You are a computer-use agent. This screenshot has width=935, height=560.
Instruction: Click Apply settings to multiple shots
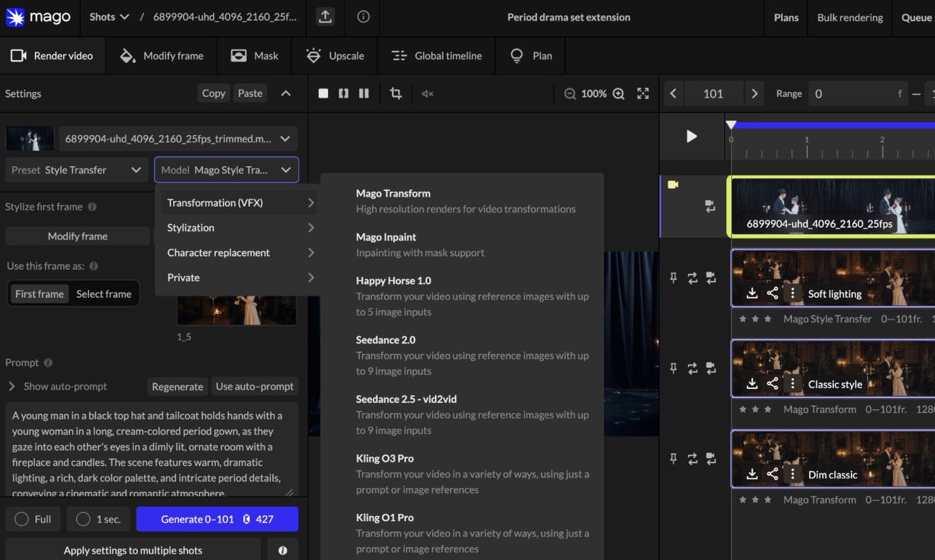click(133, 550)
